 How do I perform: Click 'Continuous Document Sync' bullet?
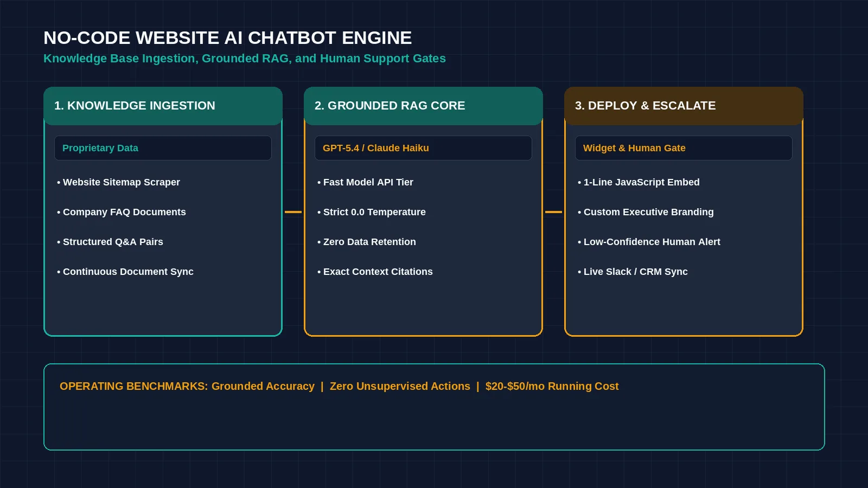coord(125,272)
